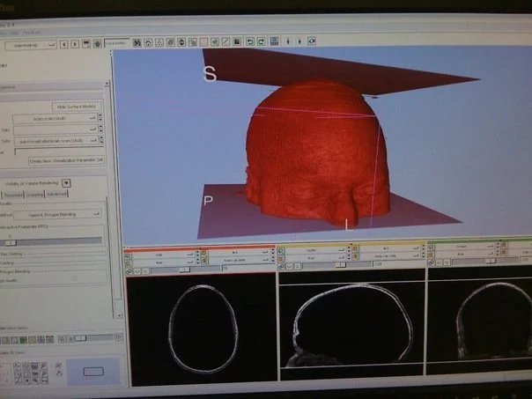Open the red slice background volume dropdown
The width and height of the screenshot is (532, 399).
[x=240, y=260]
